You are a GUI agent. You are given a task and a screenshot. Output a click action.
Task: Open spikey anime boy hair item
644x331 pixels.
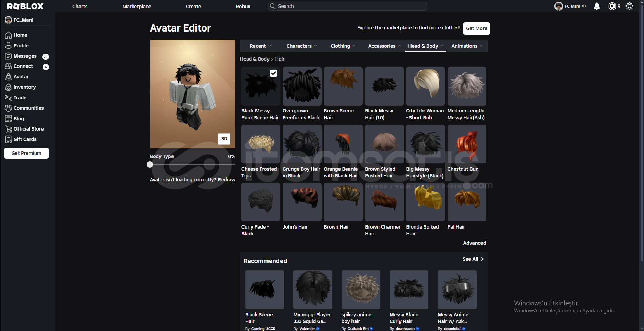coord(361,290)
